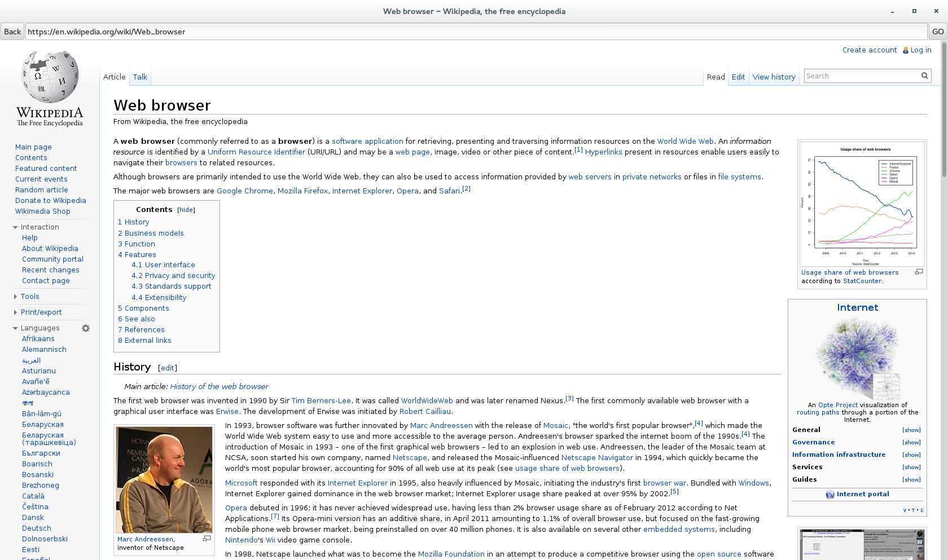948x560 pixels.
Task: Show the General section in Internet box
Action: [911, 430]
